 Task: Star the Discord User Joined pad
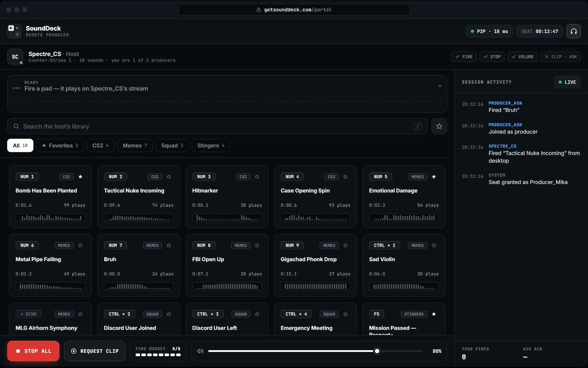tap(169, 314)
